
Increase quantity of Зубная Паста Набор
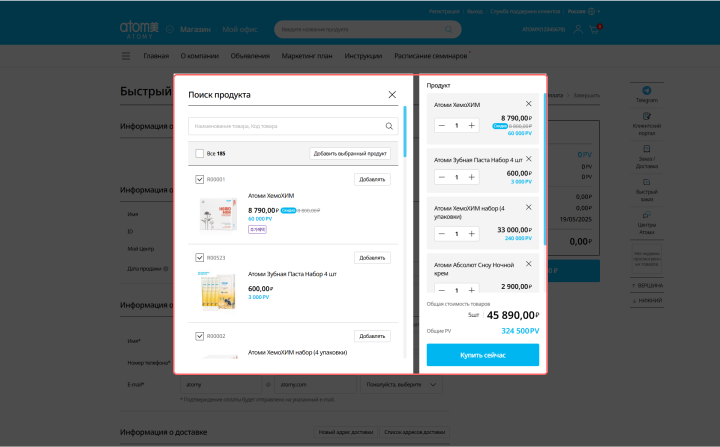472,177
